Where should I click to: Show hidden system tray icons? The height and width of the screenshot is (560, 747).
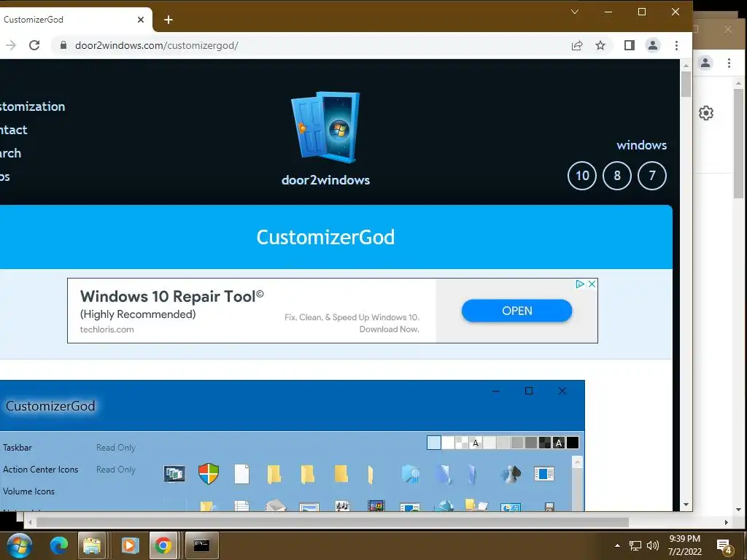click(617, 545)
